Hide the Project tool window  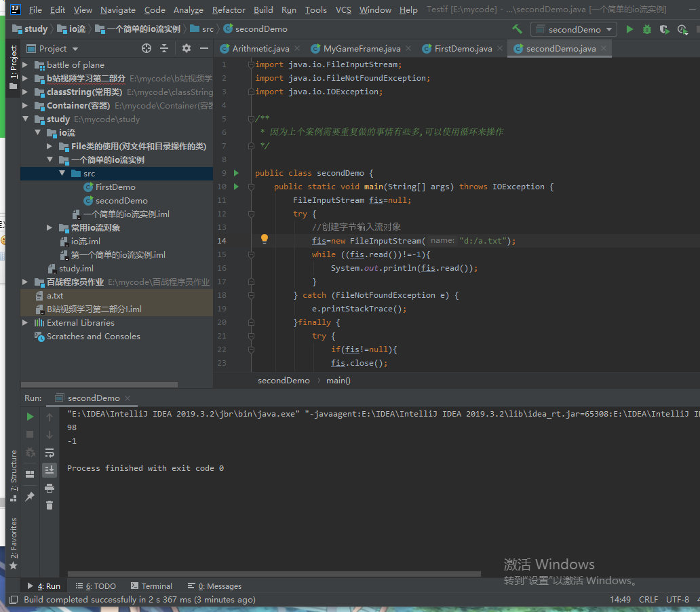[204, 48]
